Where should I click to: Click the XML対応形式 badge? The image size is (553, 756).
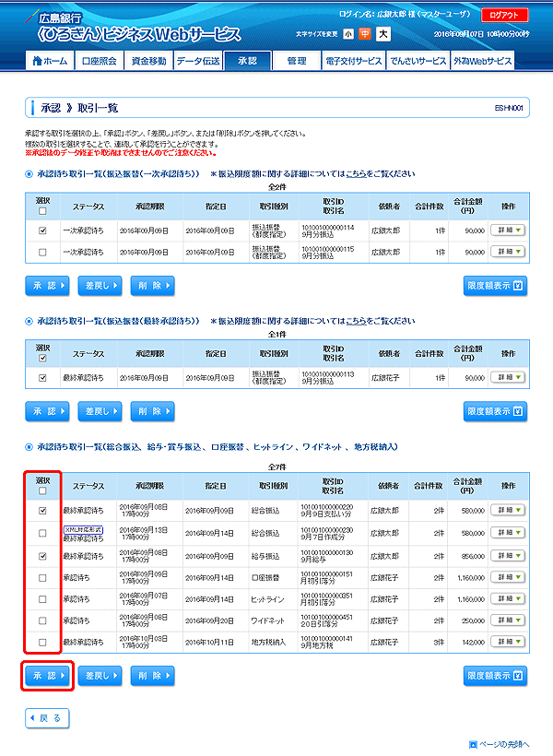click(x=83, y=529)
